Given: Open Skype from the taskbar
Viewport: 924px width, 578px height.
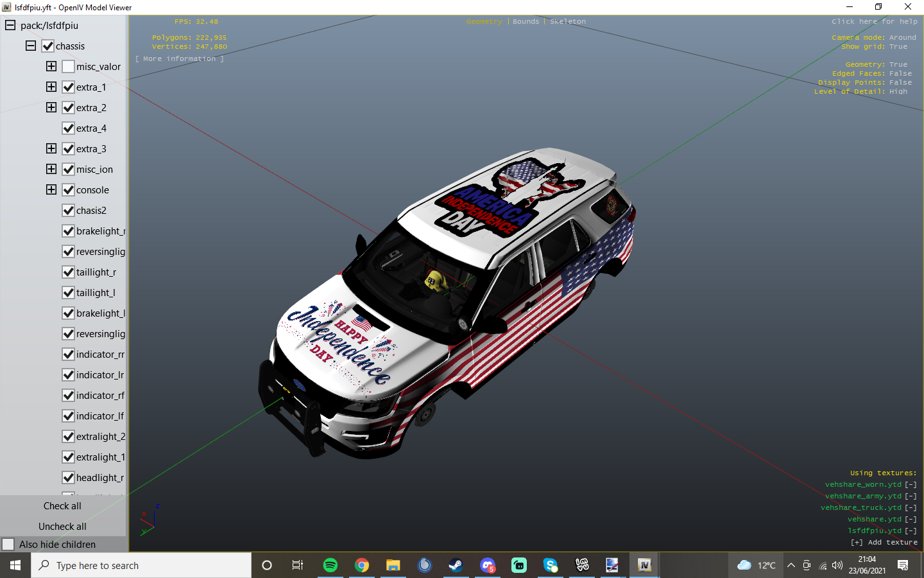Looking at the screenshot, I should pos(551,565).
